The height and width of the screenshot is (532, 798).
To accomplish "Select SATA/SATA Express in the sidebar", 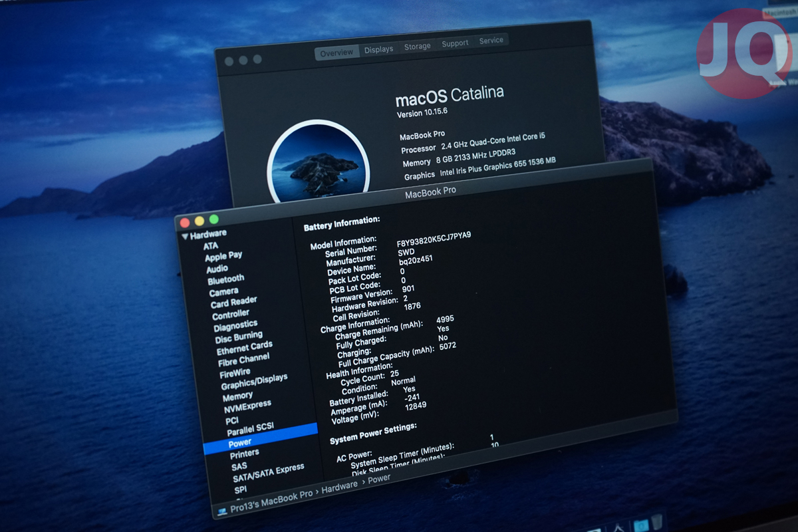I will tap(268, 473).
